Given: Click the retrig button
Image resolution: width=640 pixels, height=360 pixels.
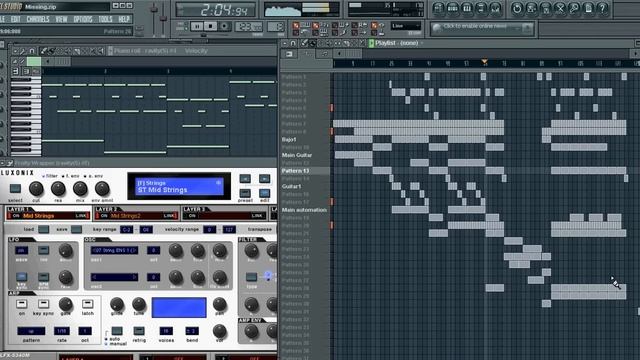Looking at the screenshot, I should (139, 330).
